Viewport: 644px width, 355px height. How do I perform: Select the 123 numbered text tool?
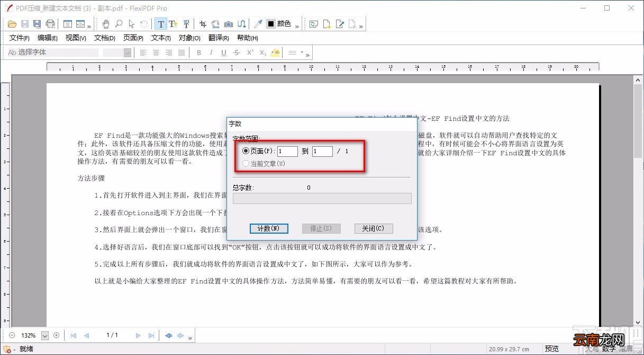(186, 24)
